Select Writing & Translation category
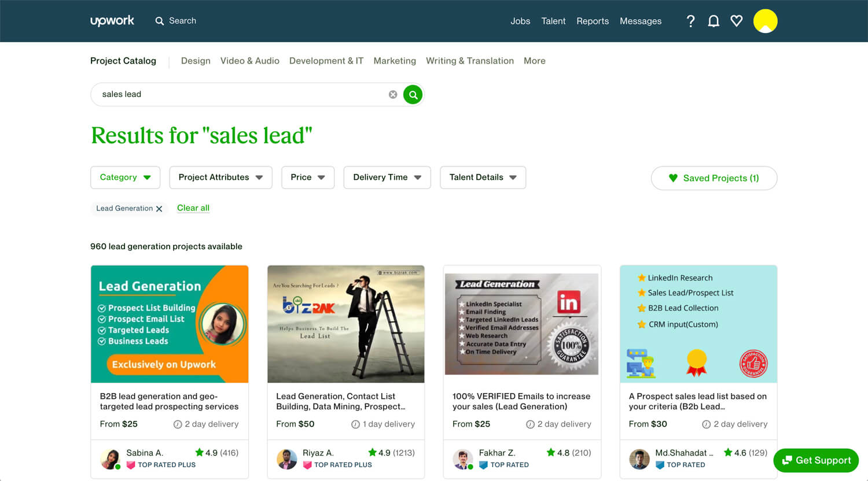The height and width of the screenshot is (481, 868). click(470, 61)
